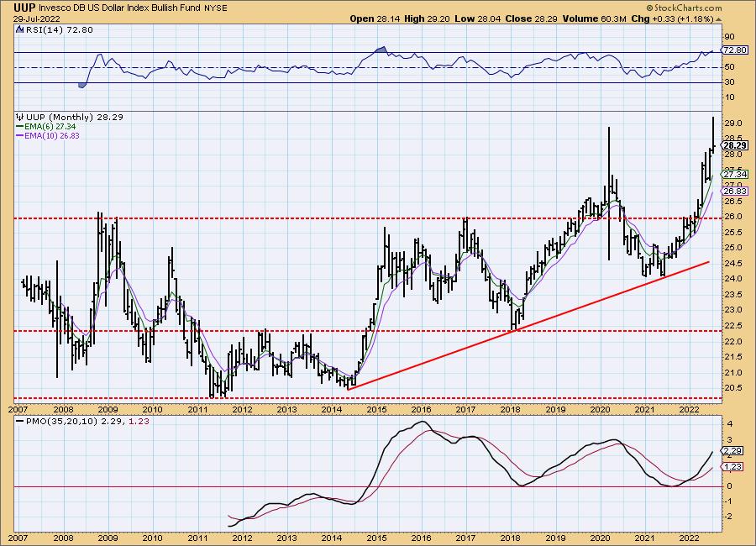Click the 20.5 price axis label

pyautogui.click(x=732, y=388)
